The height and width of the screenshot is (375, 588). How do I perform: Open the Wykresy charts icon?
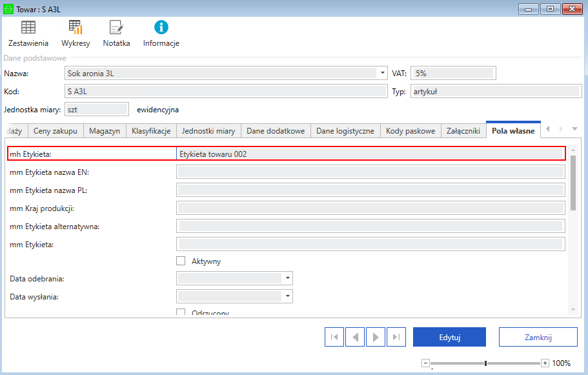coord(76,28)
